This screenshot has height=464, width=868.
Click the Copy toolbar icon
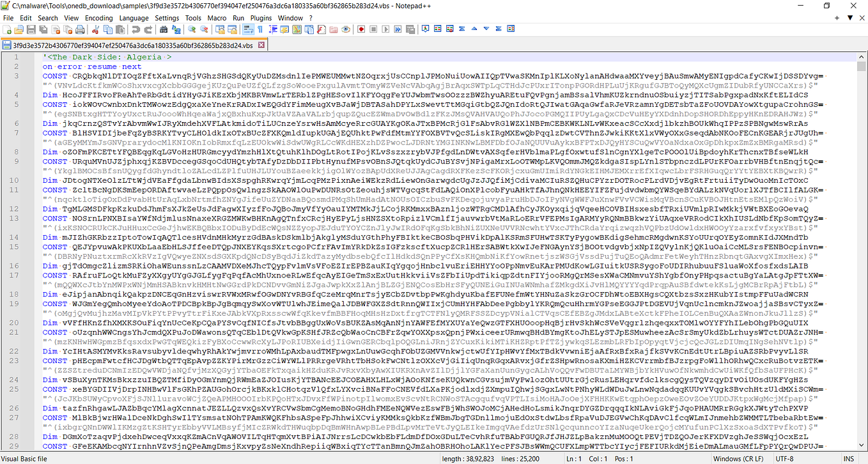(108, 29)
